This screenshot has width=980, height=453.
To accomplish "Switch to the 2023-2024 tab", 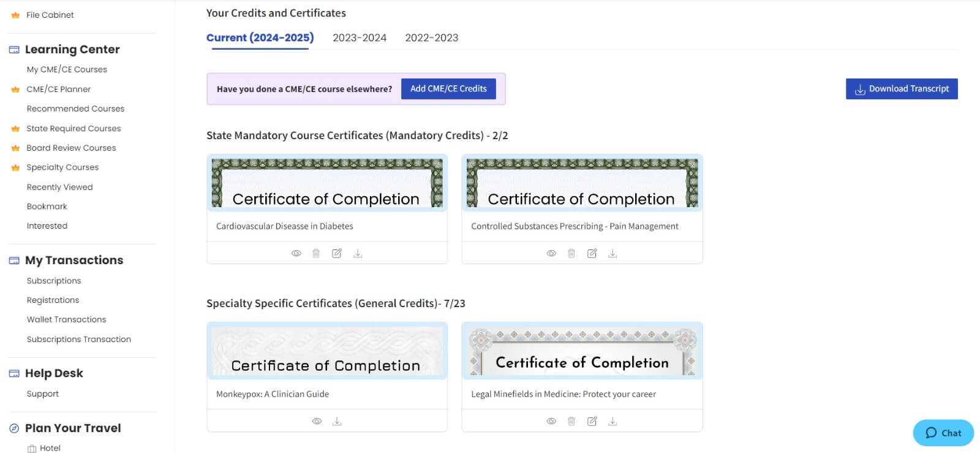I will pyautogui.click(x=360, y=37).
